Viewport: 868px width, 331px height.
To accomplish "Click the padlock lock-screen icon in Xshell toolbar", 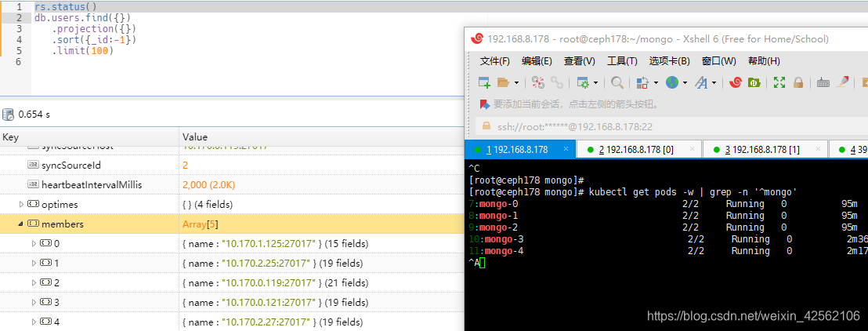I will point(797,82).
